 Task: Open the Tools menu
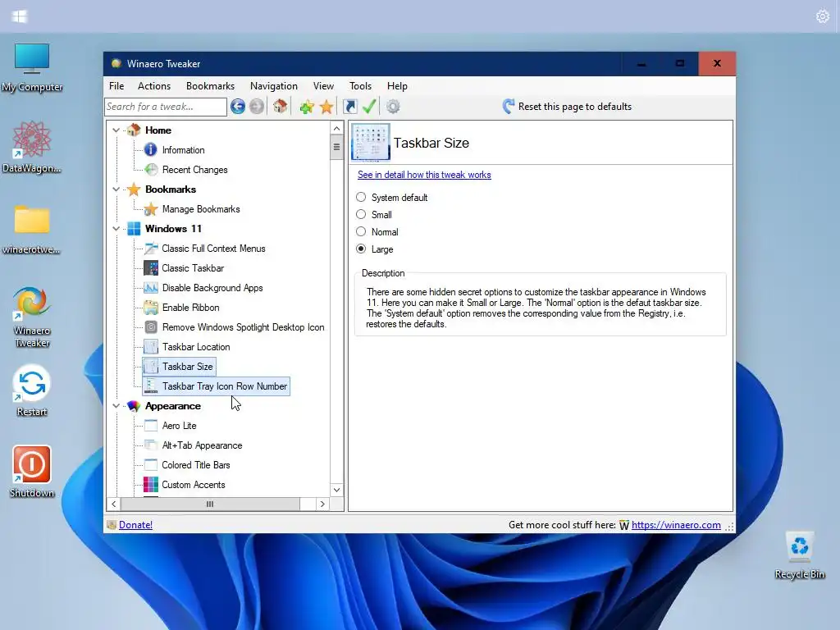tap(361, 85)
